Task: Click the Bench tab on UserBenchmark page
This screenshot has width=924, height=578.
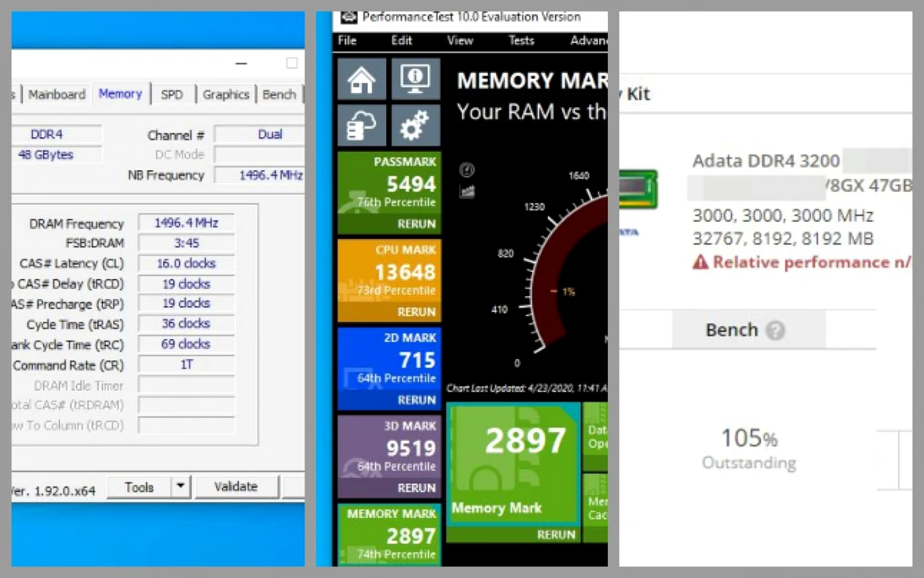Action: point(749,330)
